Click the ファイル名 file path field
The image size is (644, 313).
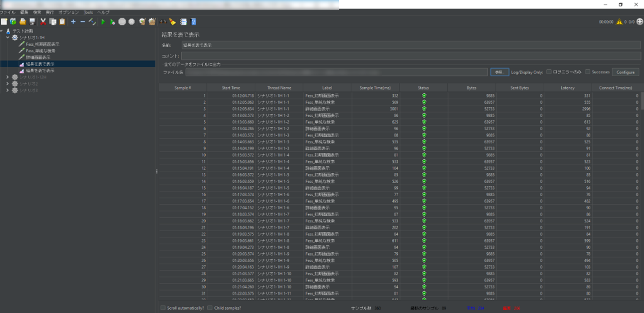click(336, 72)
